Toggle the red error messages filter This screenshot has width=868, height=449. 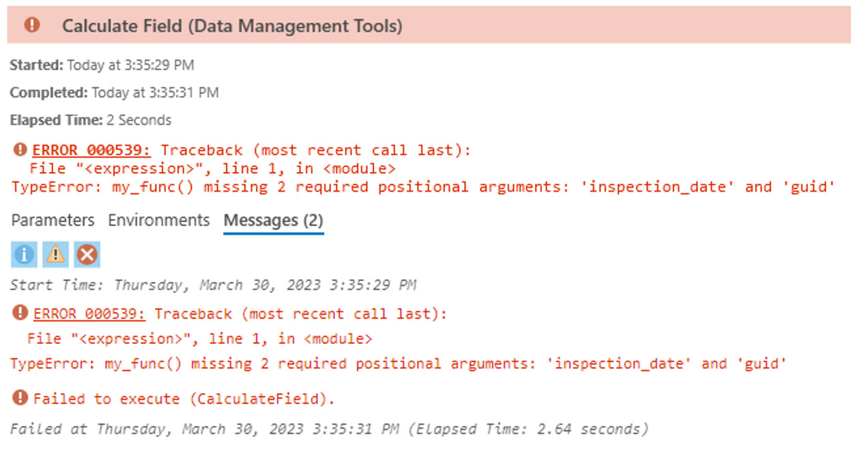tap(87, 255)
